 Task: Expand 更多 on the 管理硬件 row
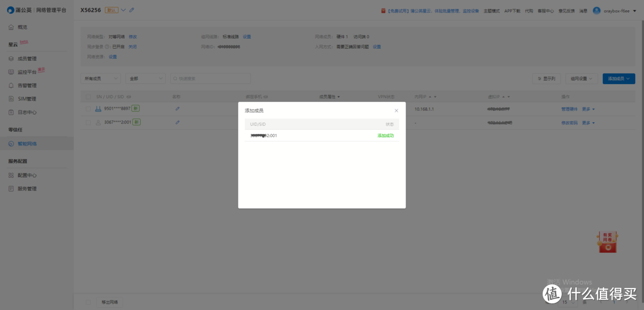point(588,109)
